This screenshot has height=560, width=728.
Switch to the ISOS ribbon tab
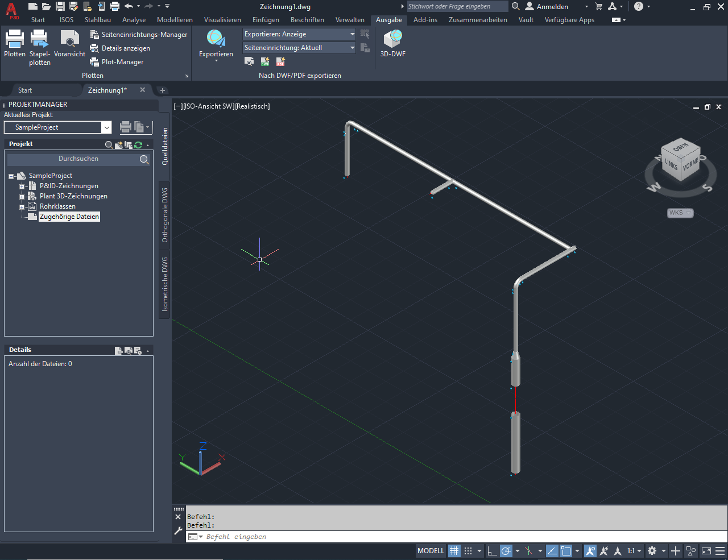pos(67,20)
